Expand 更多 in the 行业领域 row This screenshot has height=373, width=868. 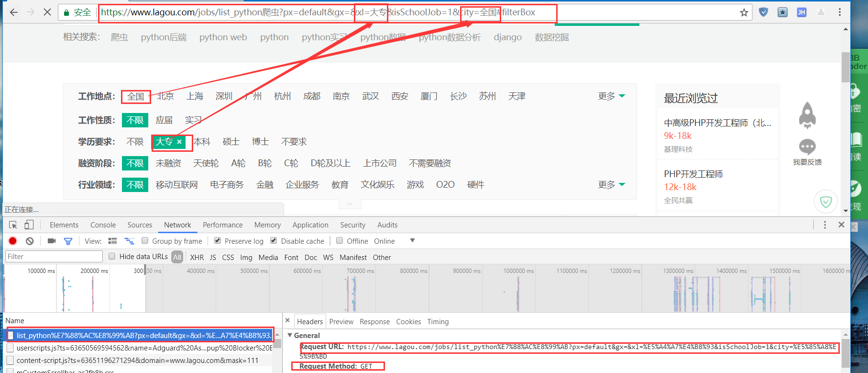[x=612, y=185]
